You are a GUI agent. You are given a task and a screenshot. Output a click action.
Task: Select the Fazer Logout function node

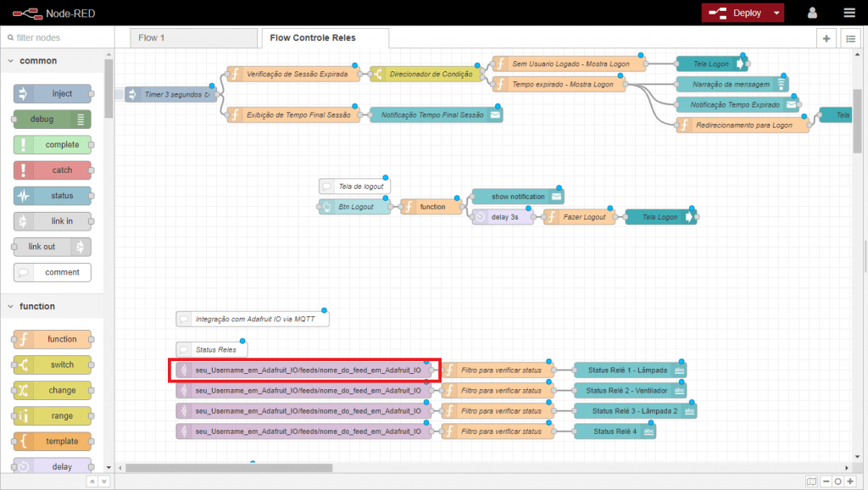click(x=579, y=217)
